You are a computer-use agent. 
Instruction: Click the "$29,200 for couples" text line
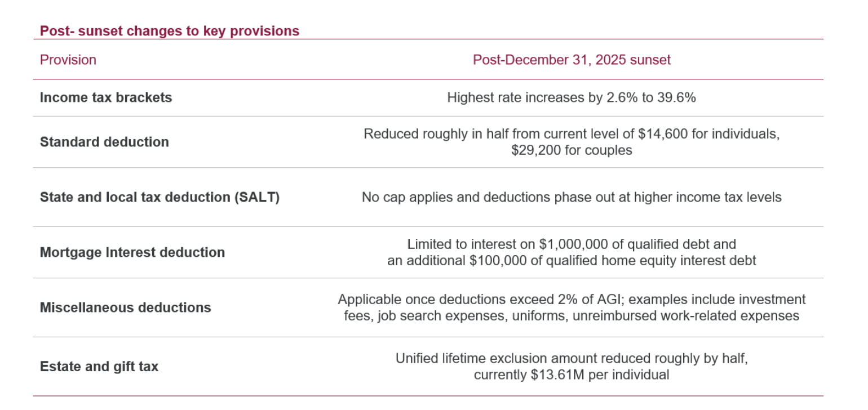[x=571, y=150]
